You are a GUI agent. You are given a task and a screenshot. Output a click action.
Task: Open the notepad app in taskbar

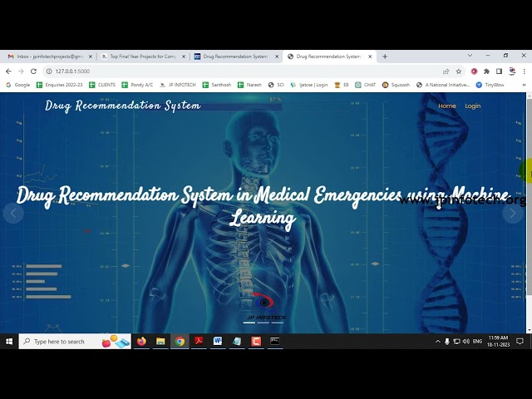click(237, 342)
